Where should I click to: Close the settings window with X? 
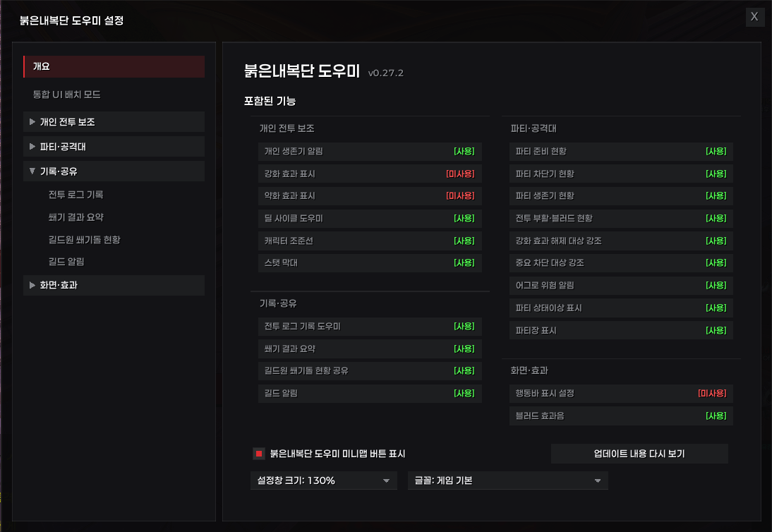(754, 17)
